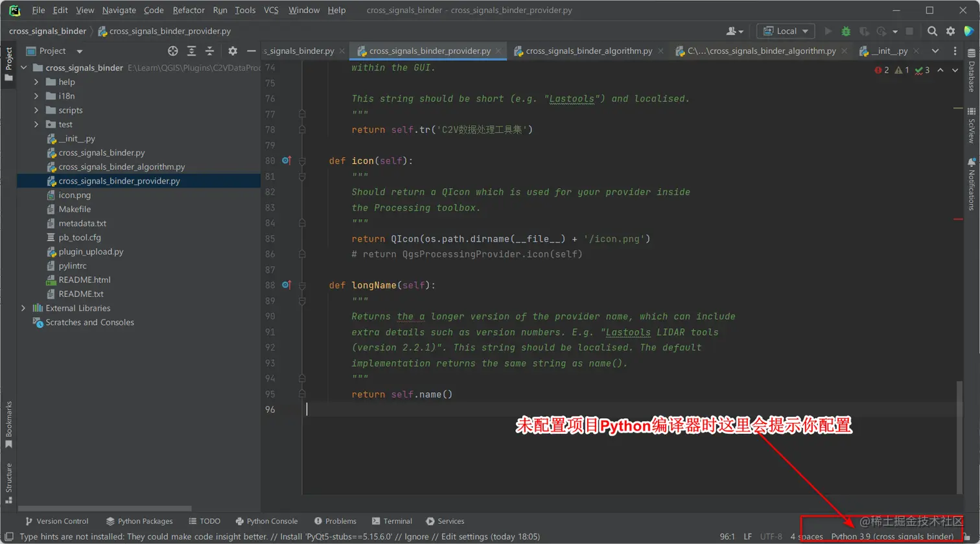Open the VCS menu
Viewport: 980px width, 544px height.
(x=272, y=10)
